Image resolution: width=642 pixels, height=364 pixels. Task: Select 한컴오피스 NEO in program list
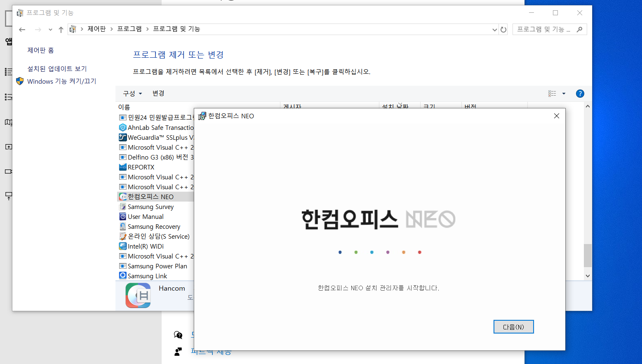155,197
